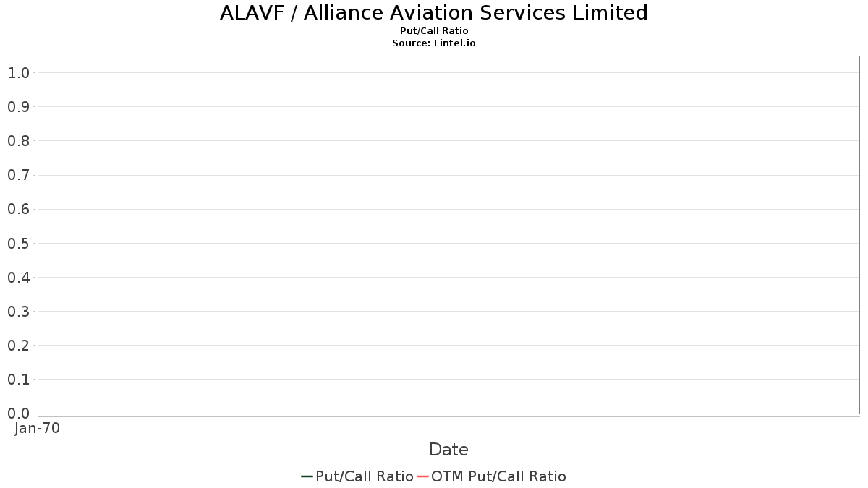This screenshot has width=868, height=488.
Task: Click the red OTM Put/Call Ratio legend line
Action: 423,476
